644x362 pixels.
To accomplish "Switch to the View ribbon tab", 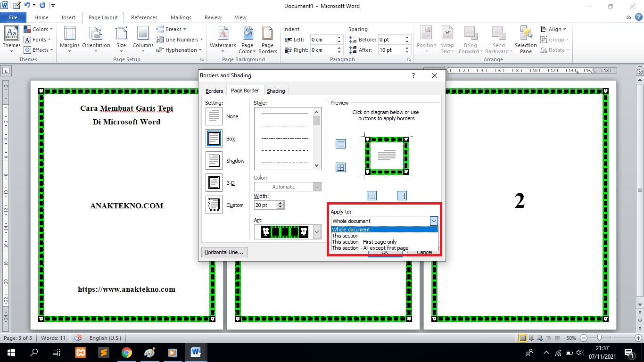I will click(x=240, y=17).
